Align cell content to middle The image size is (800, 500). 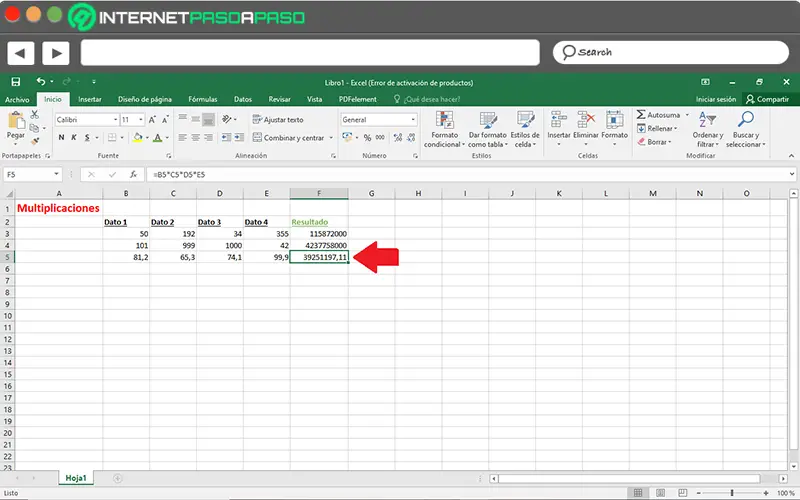(195, 119)
